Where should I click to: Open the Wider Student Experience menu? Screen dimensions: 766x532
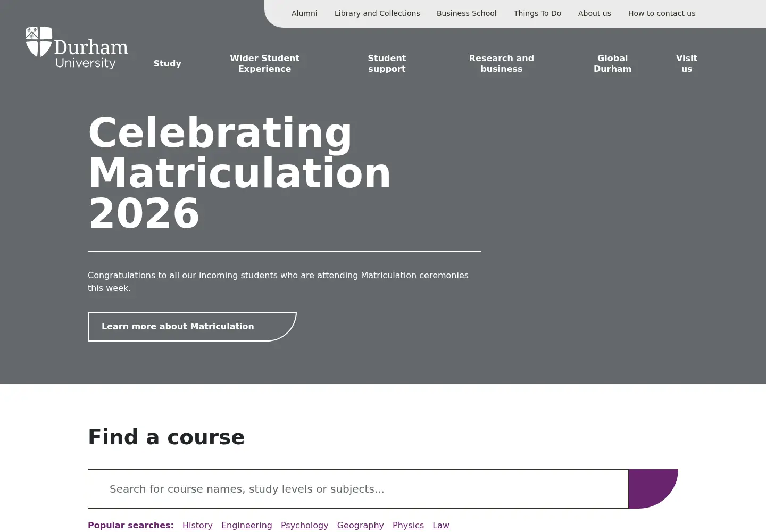264,63
